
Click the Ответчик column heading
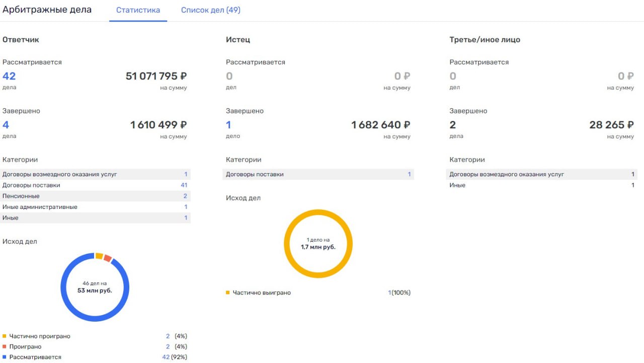[x=21, y=40]
